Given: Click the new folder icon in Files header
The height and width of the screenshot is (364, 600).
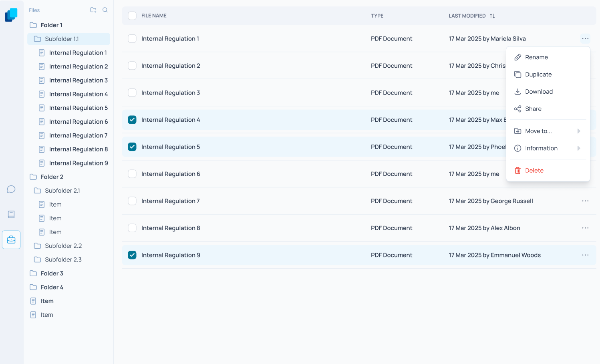Looking at the screenshot, I should pos(93,10).
